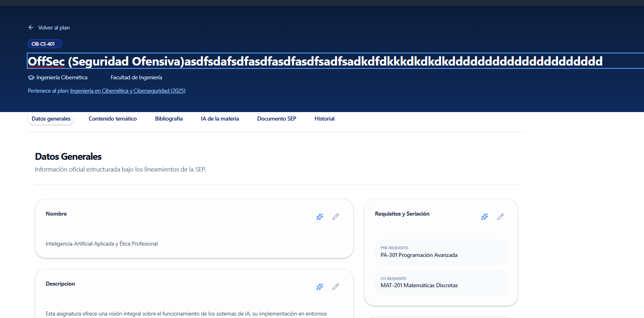Click the back arrow beside Volver al plan
The height and width of the screenshot is (318, 644).
click(31, 28)
